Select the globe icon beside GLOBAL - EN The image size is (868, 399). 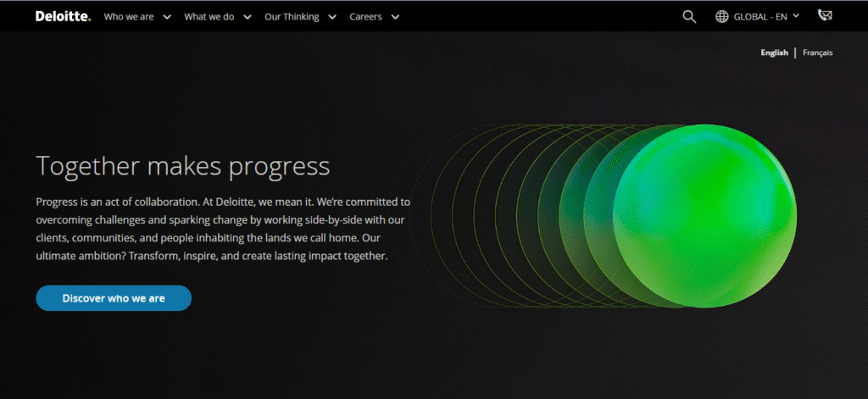pyautogui.click(x=722, y=17)
